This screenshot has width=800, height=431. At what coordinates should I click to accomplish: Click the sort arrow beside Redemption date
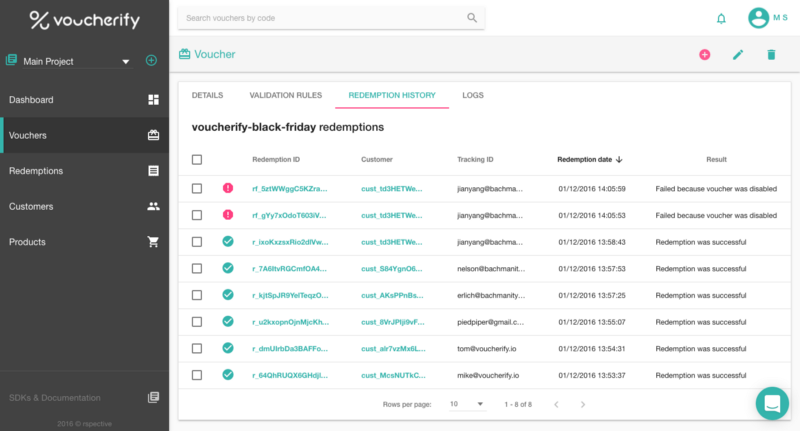(619, 160)
